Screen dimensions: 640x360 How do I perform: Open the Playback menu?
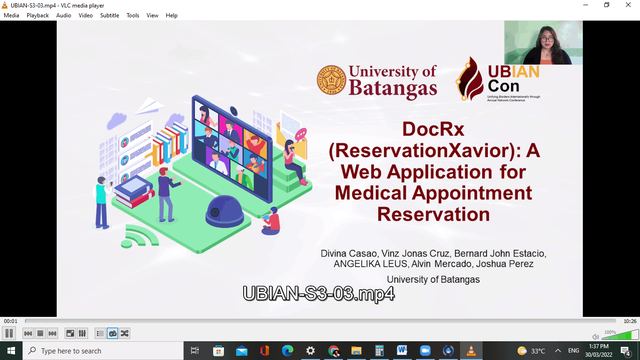point(38,16)
